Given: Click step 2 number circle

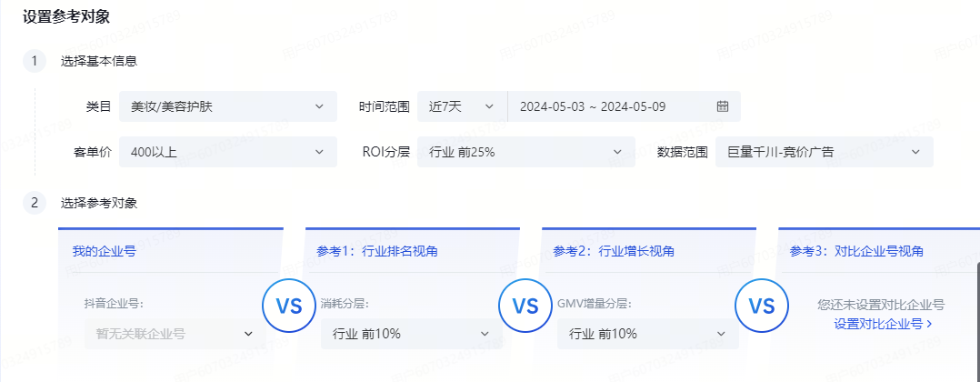Looking at the screenshot, I should 35,203.
